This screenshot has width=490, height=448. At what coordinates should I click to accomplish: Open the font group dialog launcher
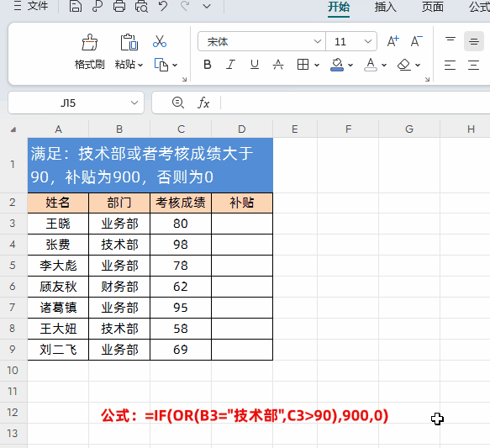(x=428, y=79)
